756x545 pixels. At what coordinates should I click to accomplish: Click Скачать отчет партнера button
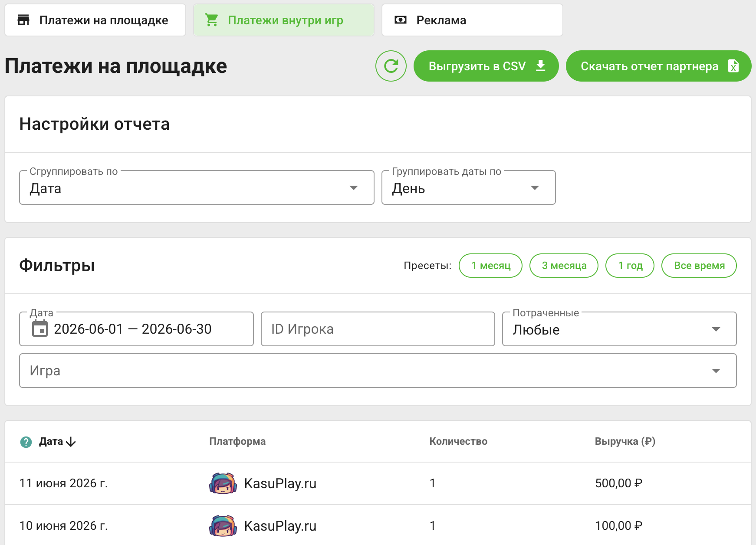659,66
